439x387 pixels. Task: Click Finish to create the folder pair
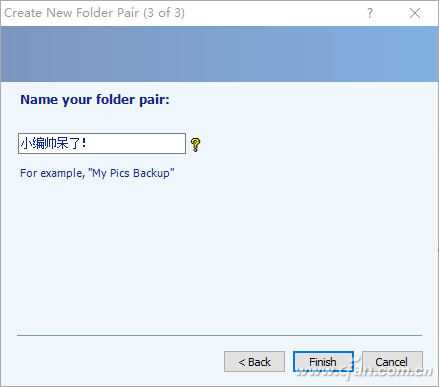(x=323, y=362)
